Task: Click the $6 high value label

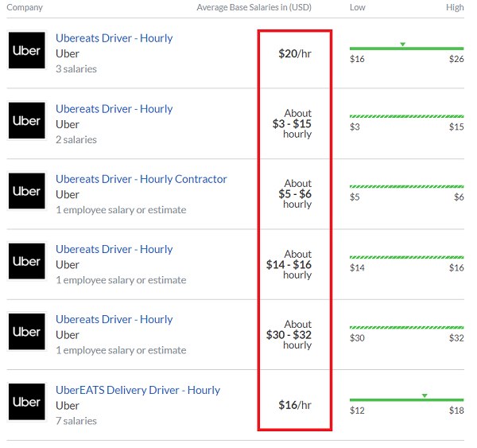Action: point(459,197)
